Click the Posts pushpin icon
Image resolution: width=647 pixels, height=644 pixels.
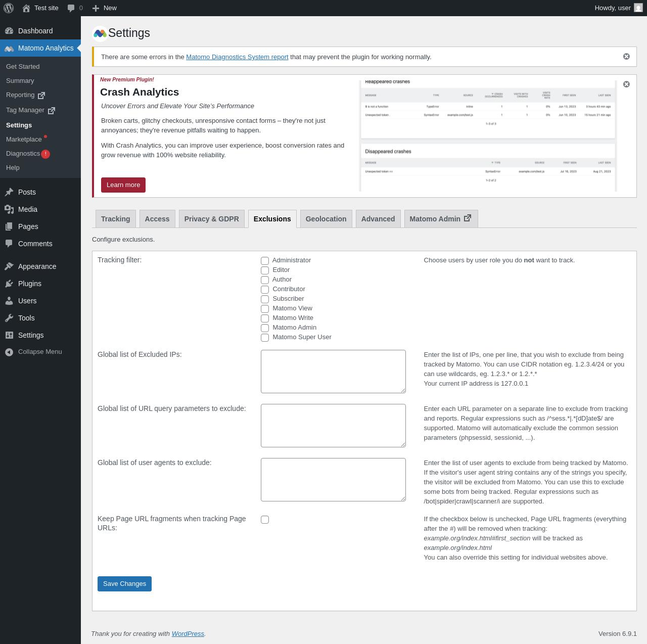tap(9, 192)
